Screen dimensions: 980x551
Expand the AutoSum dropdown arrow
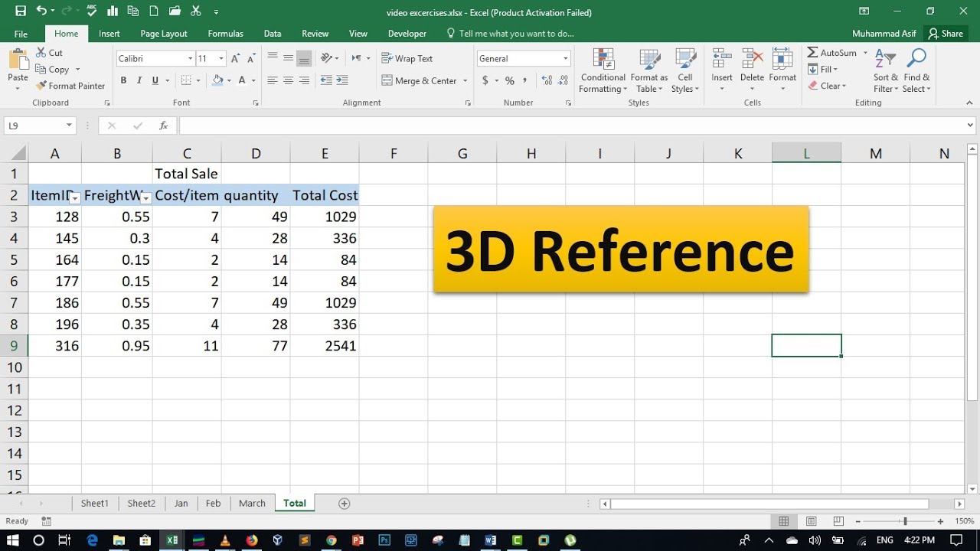(x=866, y=53)
